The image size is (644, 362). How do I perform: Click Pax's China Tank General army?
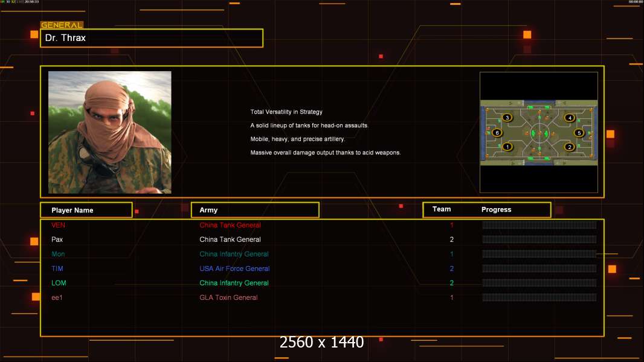click(x=230, y=240)
